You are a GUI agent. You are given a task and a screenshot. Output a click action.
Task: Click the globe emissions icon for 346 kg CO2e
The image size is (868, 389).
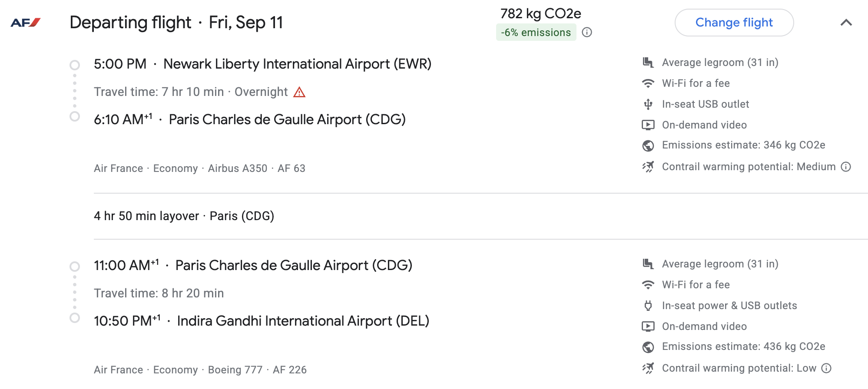coord(648,145)
